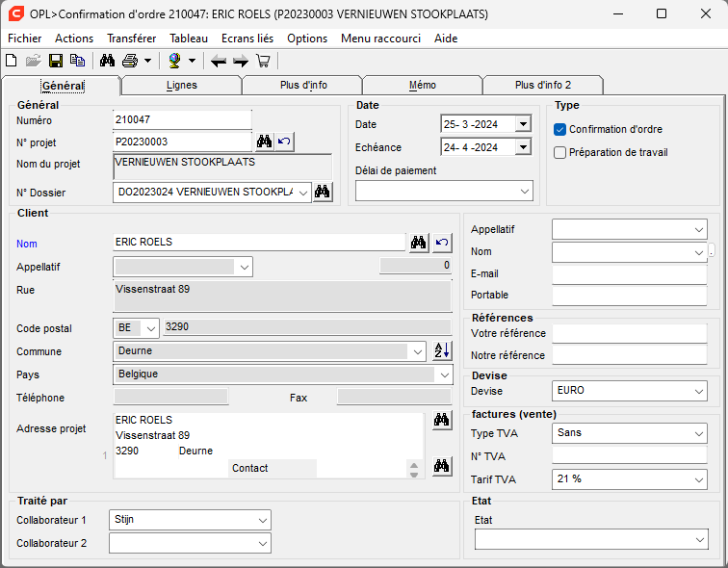Expand the client Appellatif dropdown

[x=245, y=268]
